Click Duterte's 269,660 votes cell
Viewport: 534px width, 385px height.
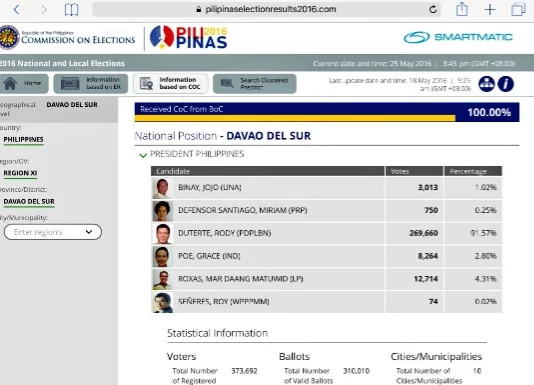(x=414, y=233)
